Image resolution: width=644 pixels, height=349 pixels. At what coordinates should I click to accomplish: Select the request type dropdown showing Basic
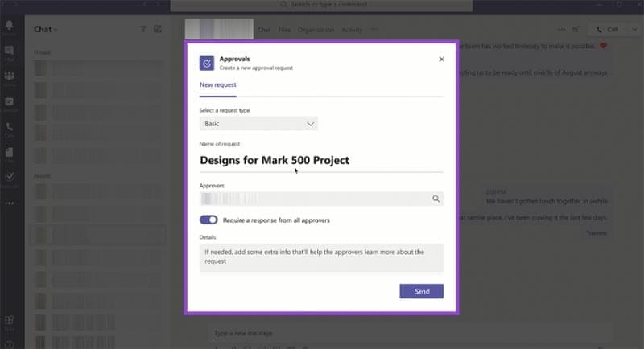click(x=258, y=124)
